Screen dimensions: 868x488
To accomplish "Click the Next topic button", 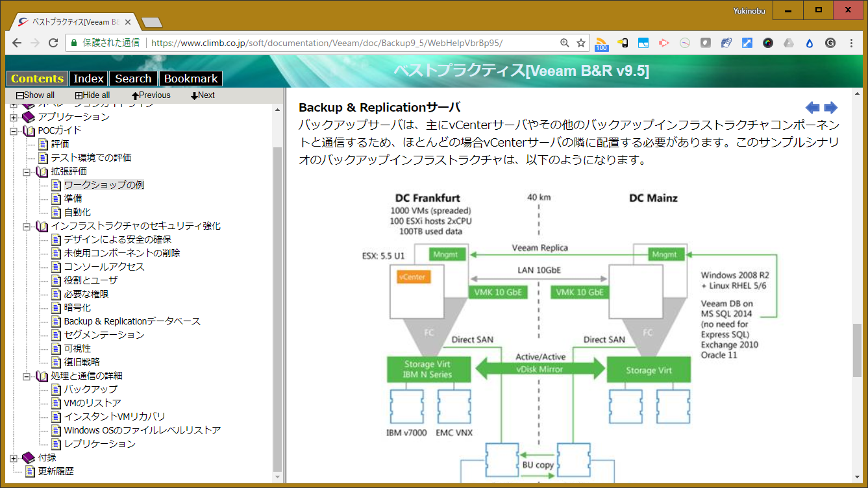I will point(203,95).
